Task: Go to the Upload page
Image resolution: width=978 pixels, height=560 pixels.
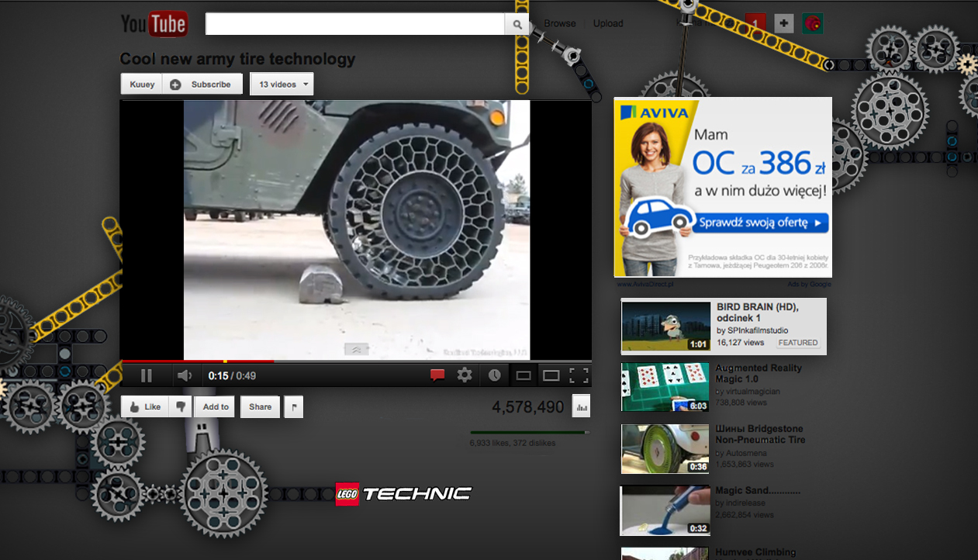Action: point(608,23)
